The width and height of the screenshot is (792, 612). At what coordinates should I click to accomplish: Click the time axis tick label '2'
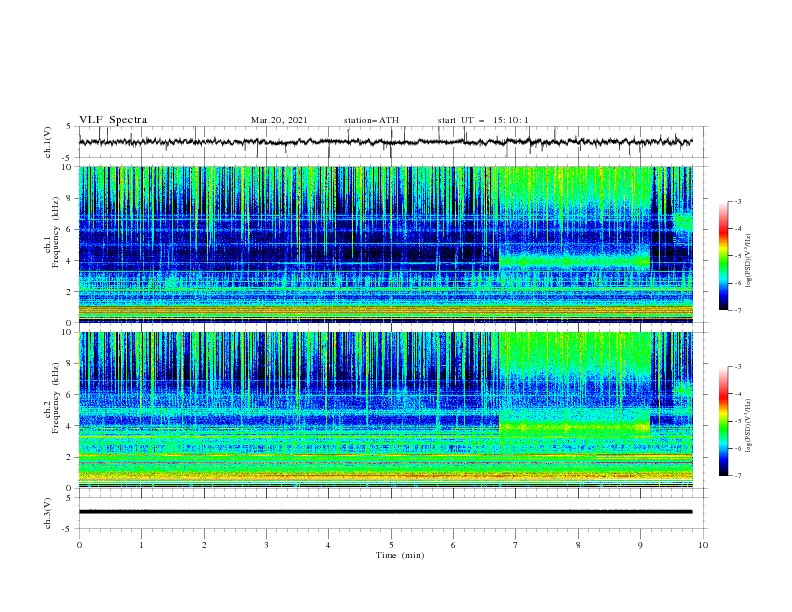204,545
